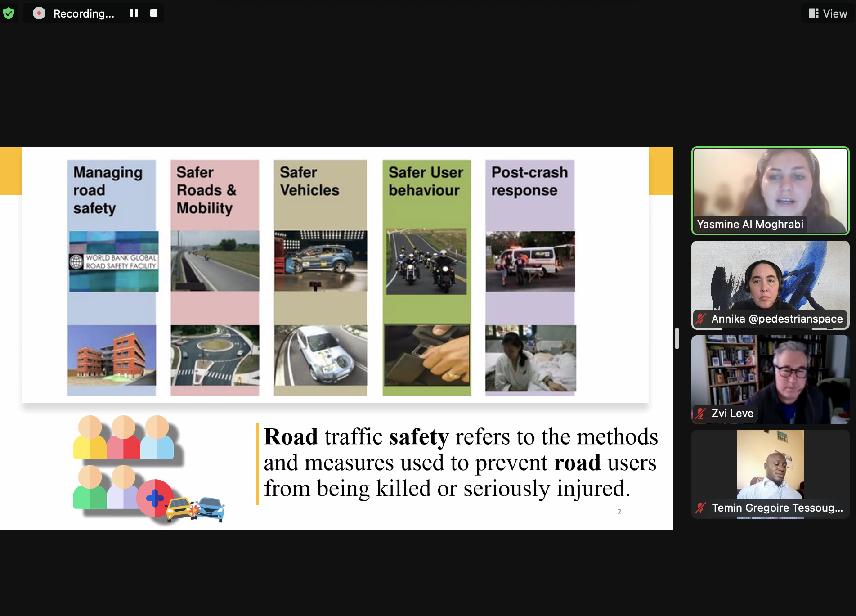Click Yasmine Al Moghrabi's name label
This screenshot has height=616, width=856.
750,224
